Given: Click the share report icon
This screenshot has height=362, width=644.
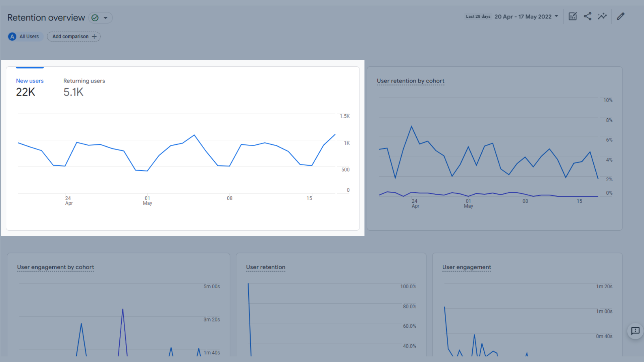Looking at the screenshot, I should click(587, 17).
